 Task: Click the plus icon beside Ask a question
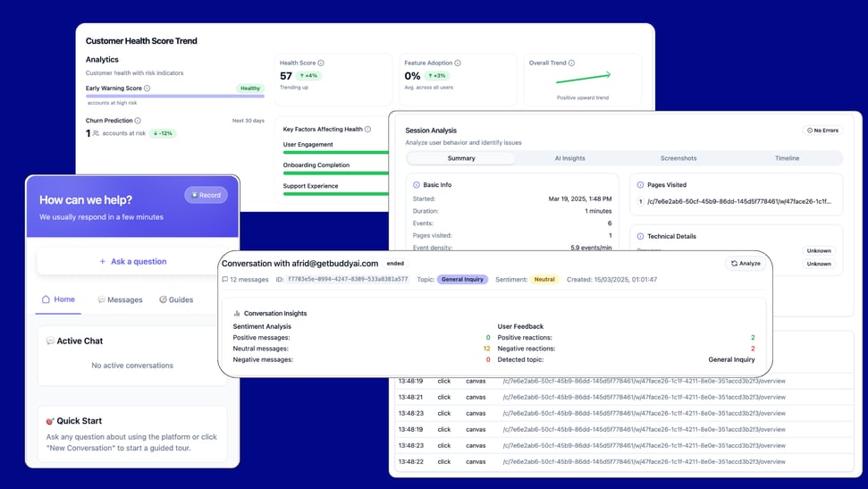pos(103,261)
